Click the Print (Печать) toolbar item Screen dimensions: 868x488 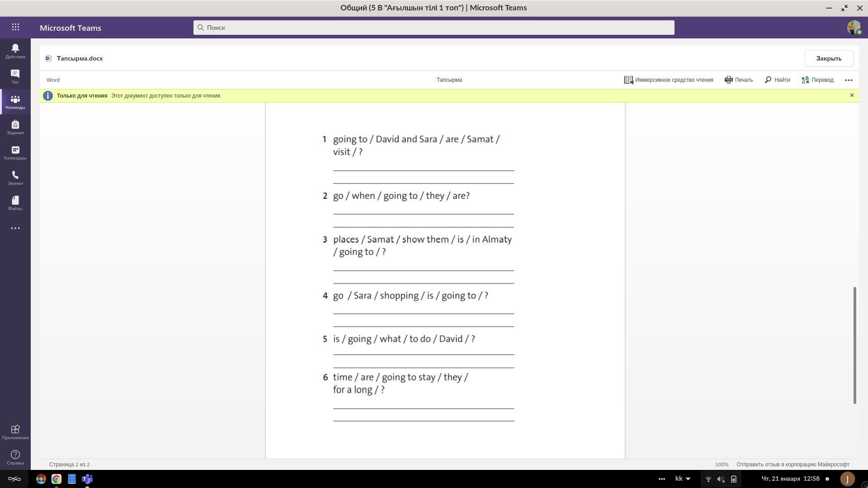coord(739,80)
